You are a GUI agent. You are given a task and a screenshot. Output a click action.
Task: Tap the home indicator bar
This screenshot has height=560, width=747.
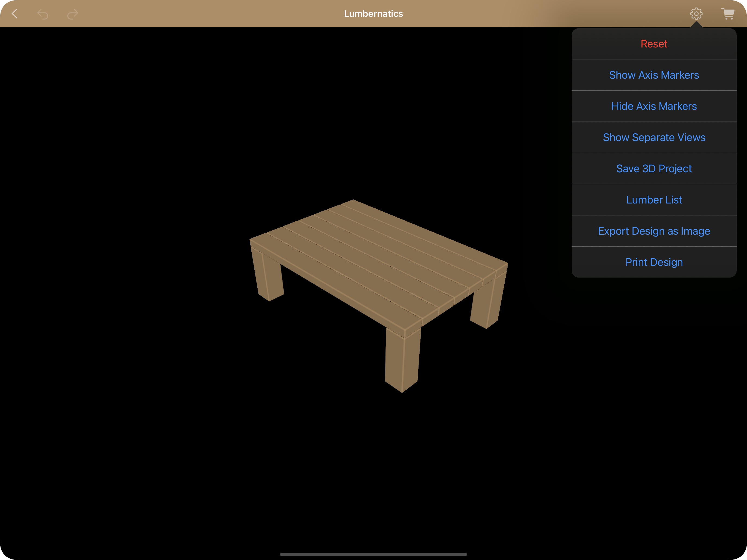373,555
